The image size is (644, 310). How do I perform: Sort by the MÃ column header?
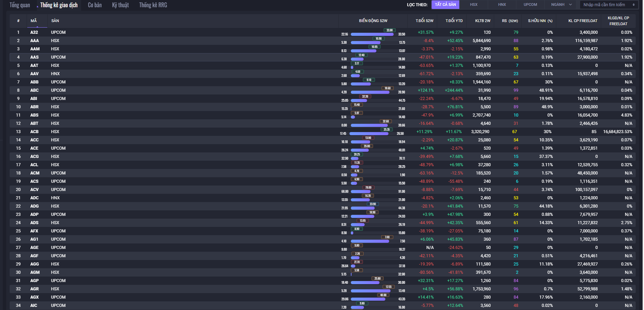(x=33, y=21)
